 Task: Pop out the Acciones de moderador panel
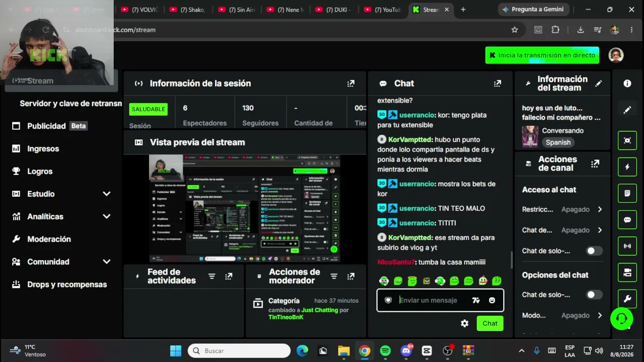(351, 276)
